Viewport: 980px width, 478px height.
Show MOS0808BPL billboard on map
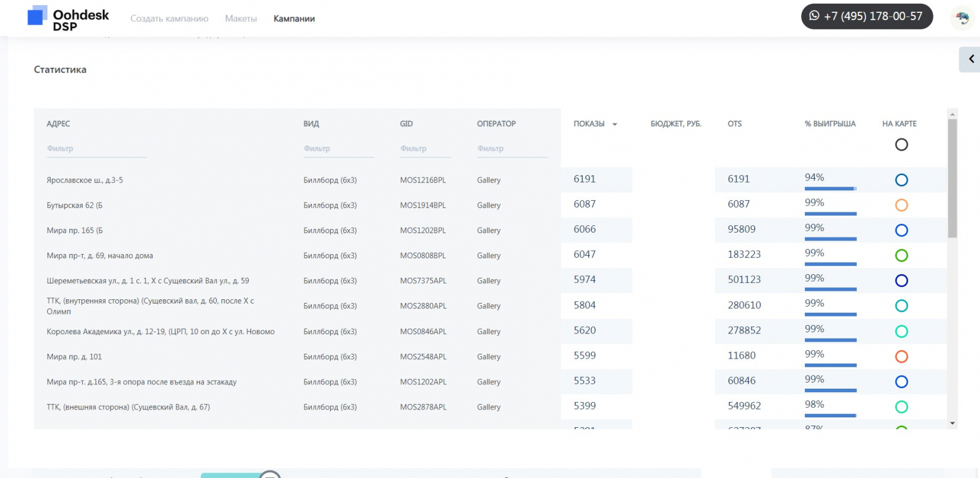click(x=901, y=255)
